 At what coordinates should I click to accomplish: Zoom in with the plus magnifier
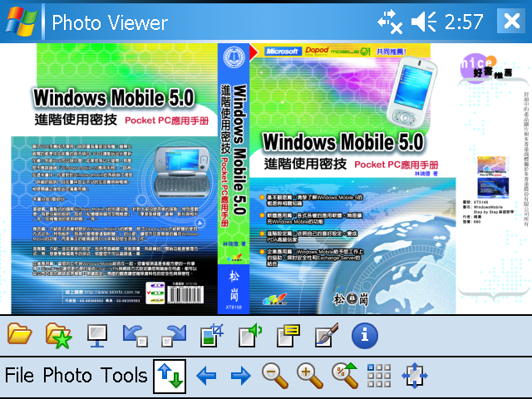tap(310, 376)
